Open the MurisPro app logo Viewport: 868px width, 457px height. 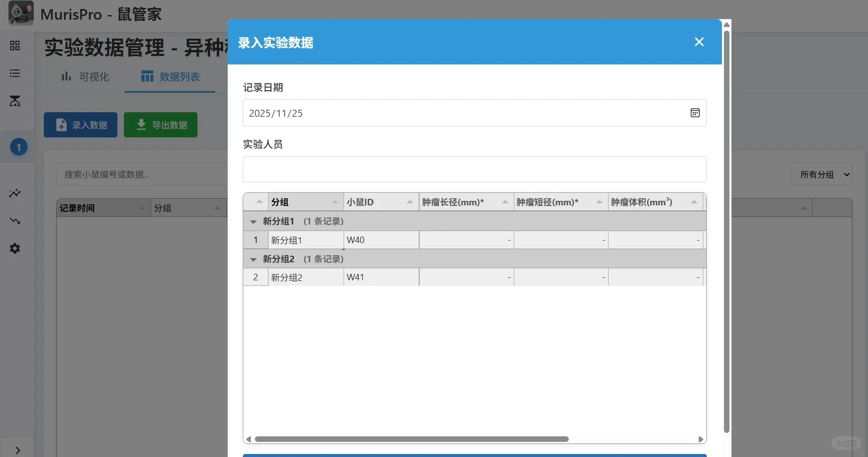click(x=20, y=14)
